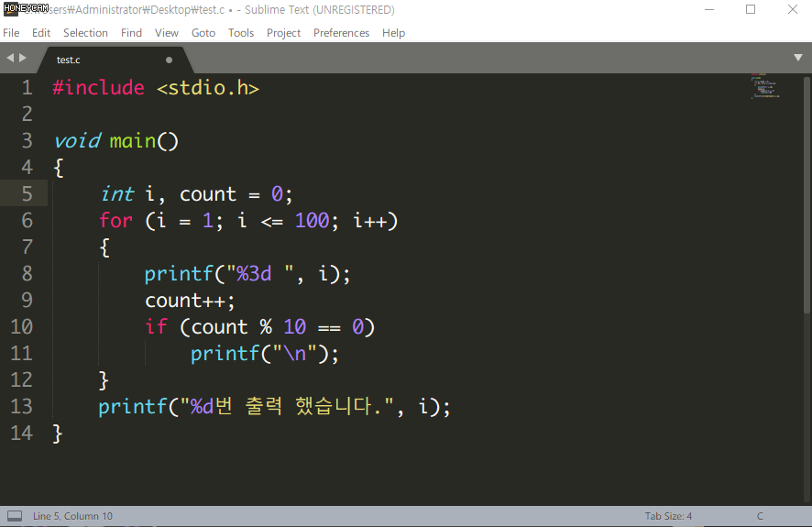Click the if keyword on line 10
Screen dimensions: 812x527
click(156, 326)
